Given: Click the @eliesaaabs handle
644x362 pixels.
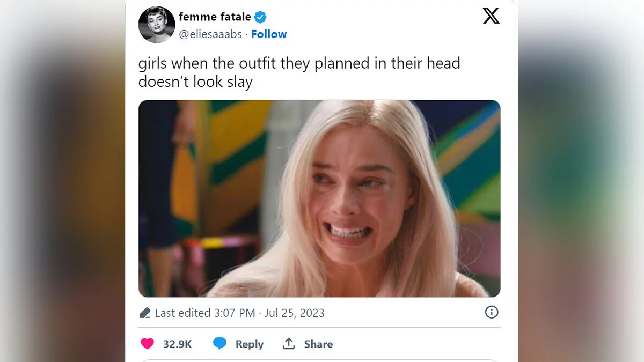Looking at the screenshot, I should click(210, 34).
